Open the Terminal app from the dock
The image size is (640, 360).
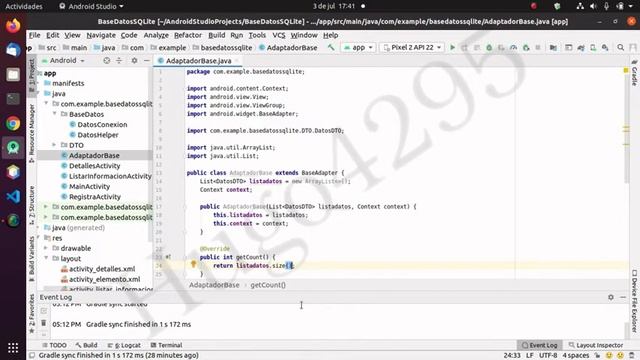pyautogui.click(x=13, y=99)
